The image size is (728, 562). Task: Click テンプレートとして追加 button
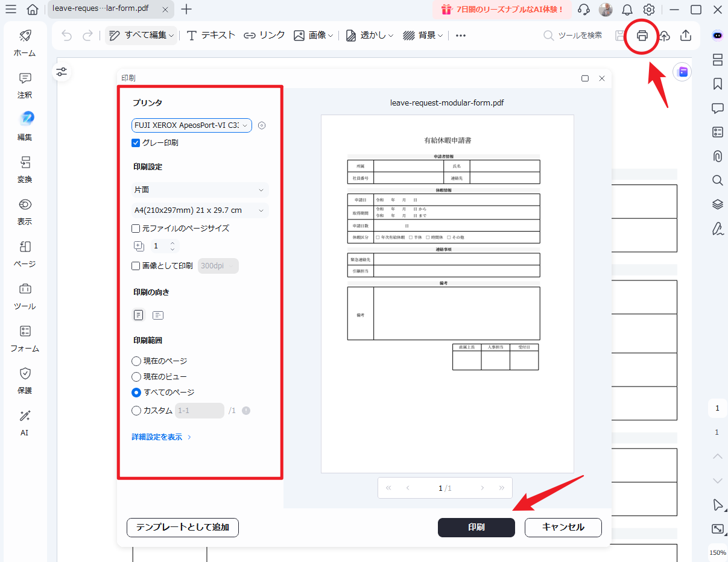pyautogui.click(x=183, y=527)
